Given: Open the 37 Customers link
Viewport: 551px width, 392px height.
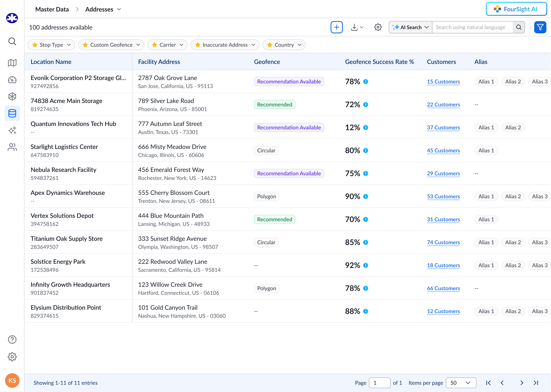Looking at the screenshot, I should tap(443, 127).
